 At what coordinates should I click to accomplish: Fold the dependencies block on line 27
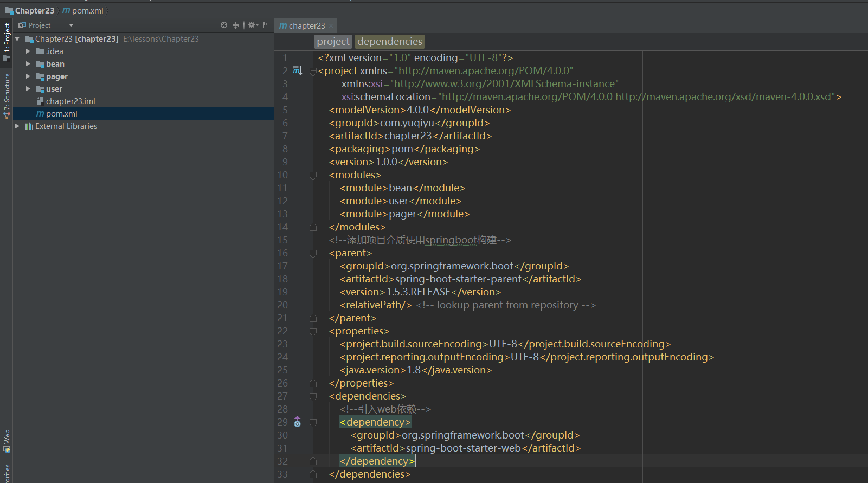coord(313,396)
